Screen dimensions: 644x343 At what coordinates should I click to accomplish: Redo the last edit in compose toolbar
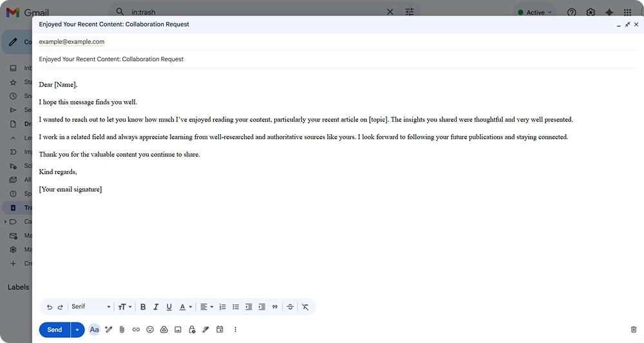tap(61, 307)
